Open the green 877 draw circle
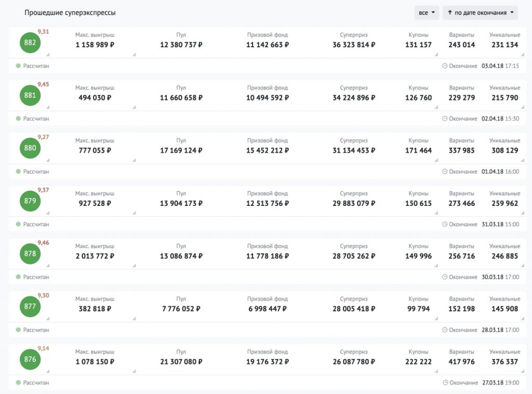The width and height of the screenshot is (532, 394). (30, 307)
